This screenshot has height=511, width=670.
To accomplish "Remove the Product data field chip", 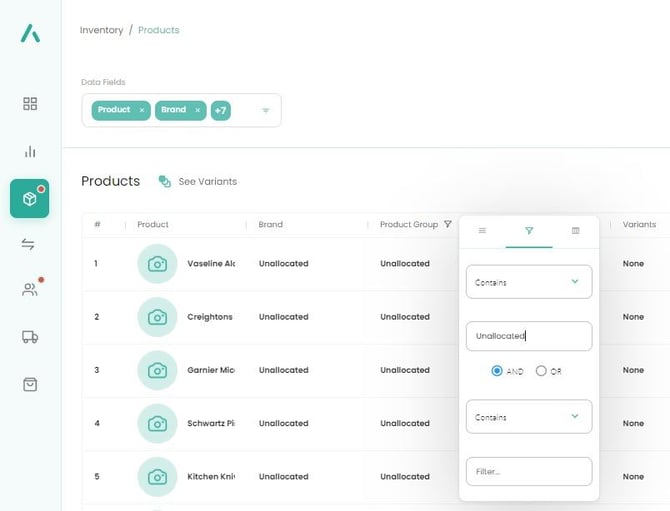I will [142, 110].
